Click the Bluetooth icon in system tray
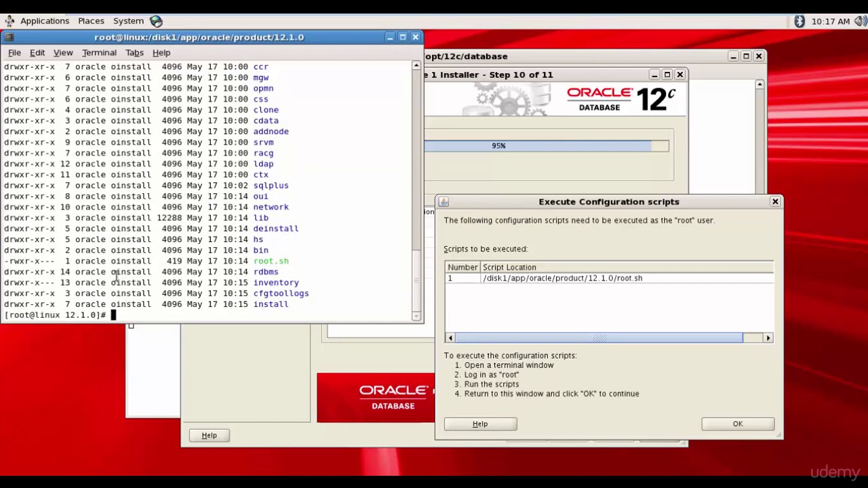This screenshot has width=868, height=488. pos(800,21)
